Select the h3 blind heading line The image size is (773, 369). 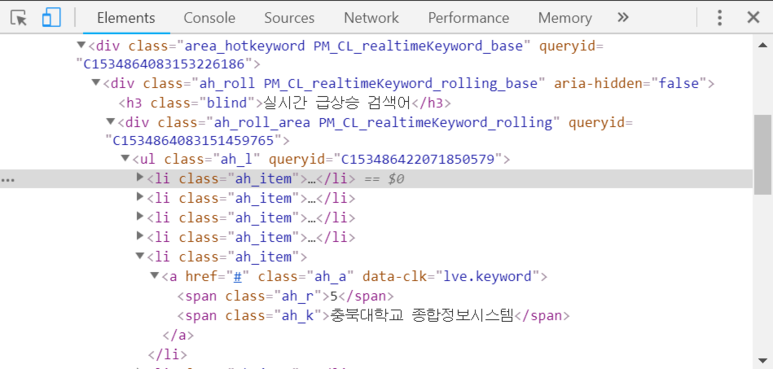point(285,103)
